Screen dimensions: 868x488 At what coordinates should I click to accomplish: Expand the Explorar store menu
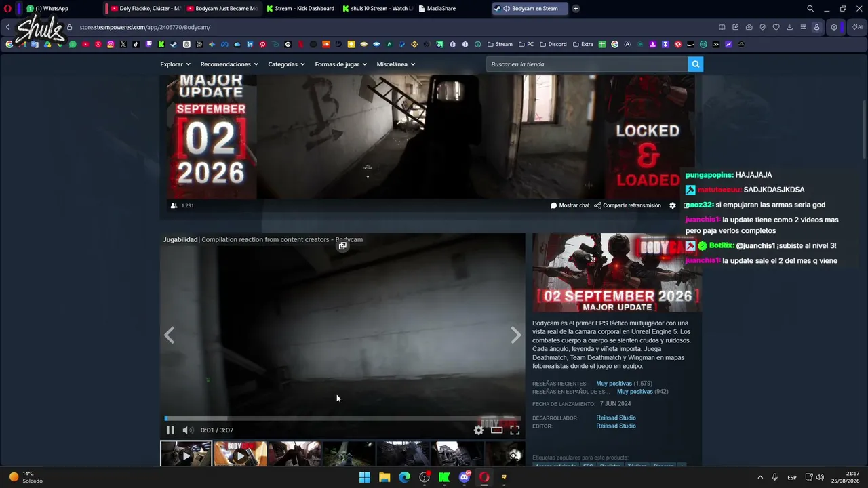click(175, 64)
